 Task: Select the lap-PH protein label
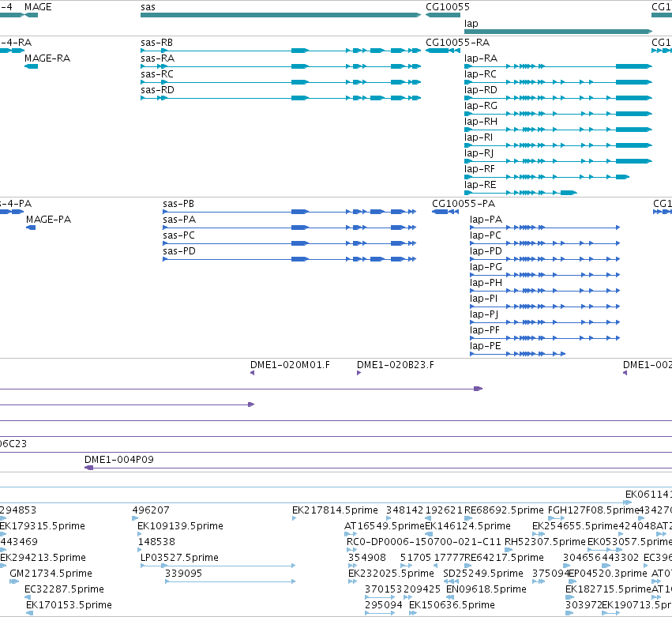point(486,283)
